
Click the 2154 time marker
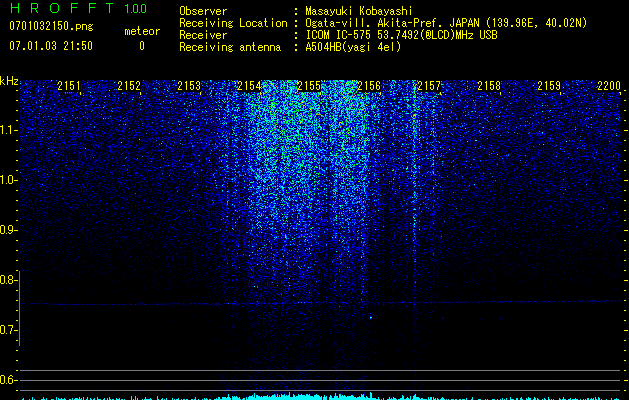(x=249, y=85)
